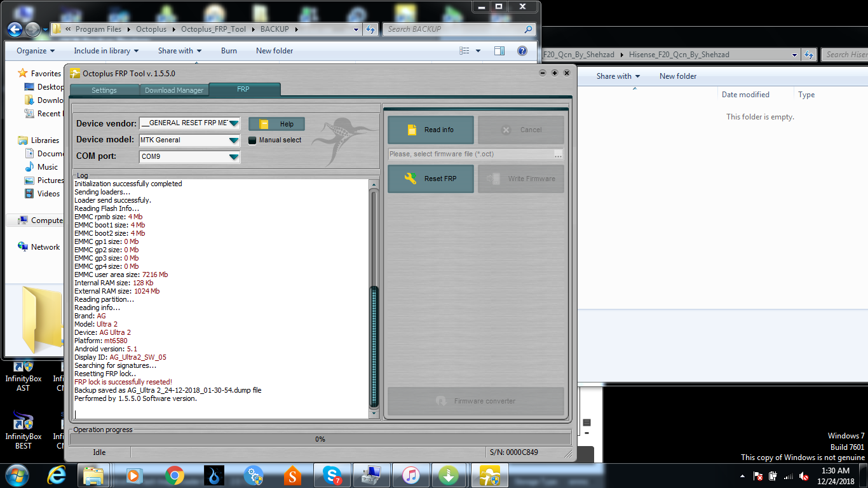Open Share with menu in BACKUP window
This screenshot has height=488, width=868.
180,51
